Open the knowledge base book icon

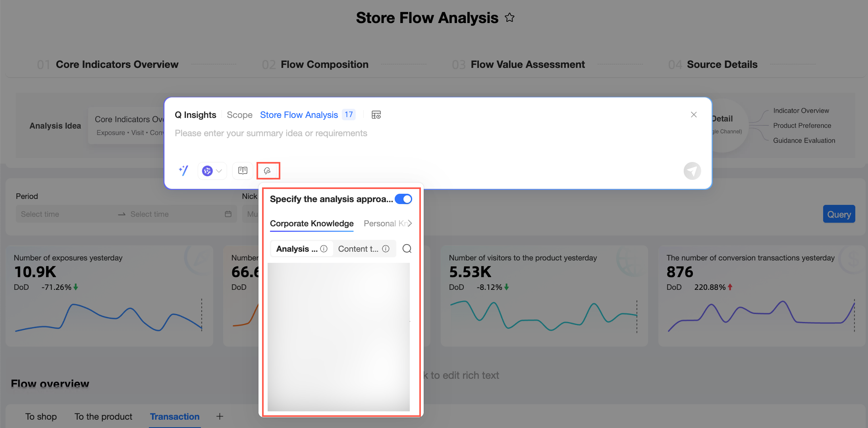click(243, 171)
